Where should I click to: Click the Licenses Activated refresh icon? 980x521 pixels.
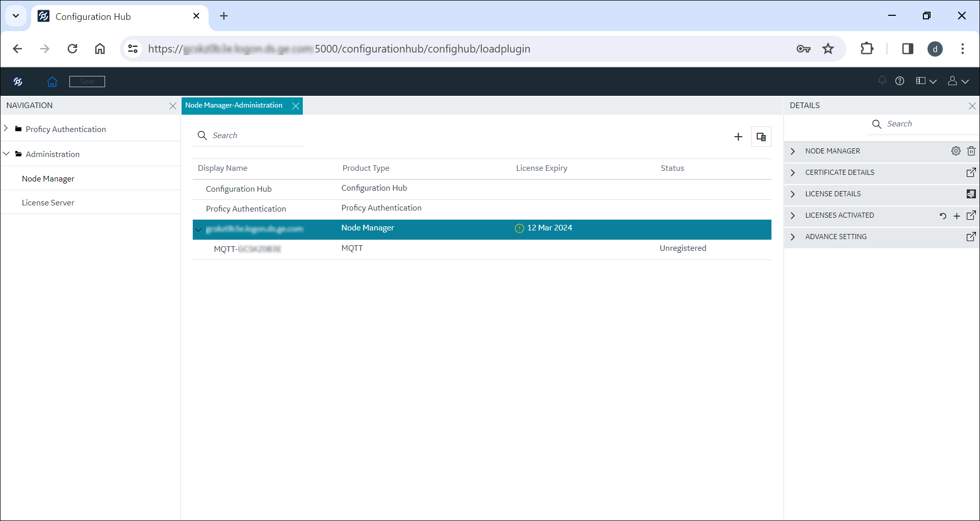(x=943, y=216)
